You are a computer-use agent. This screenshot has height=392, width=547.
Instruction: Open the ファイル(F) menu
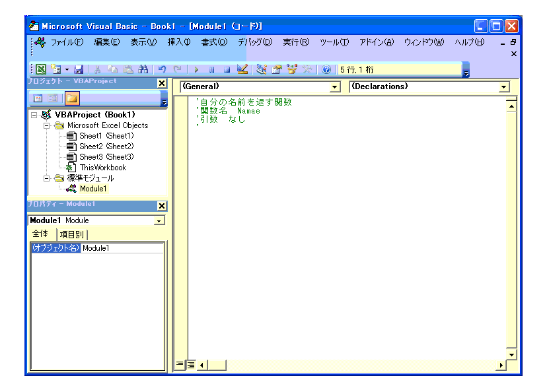click(x=67, y=42)
